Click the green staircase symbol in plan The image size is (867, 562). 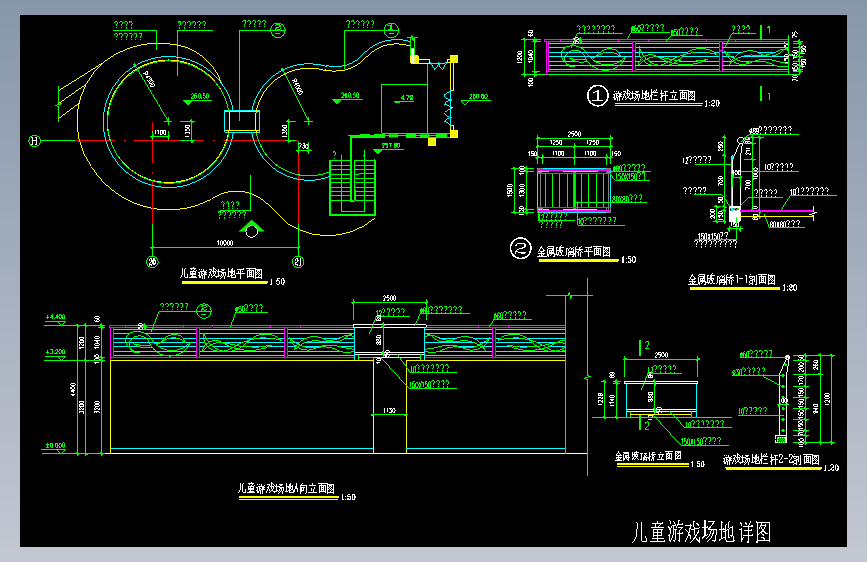point(352,188)
